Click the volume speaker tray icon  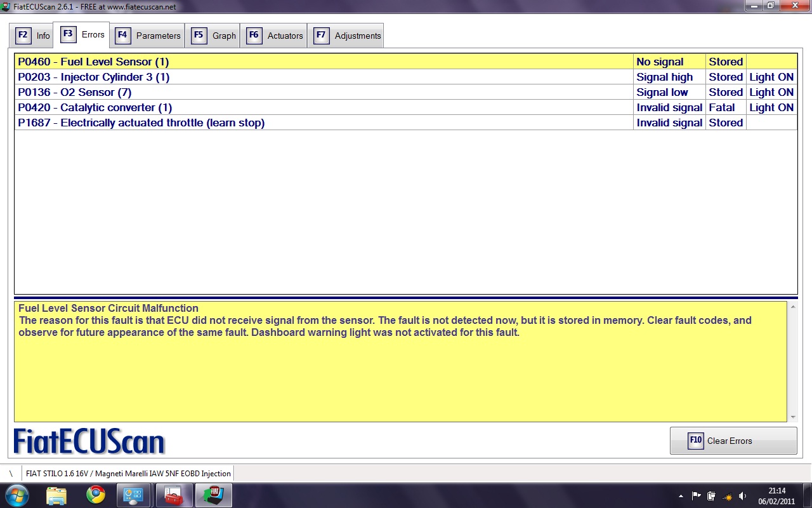(742, 496)
